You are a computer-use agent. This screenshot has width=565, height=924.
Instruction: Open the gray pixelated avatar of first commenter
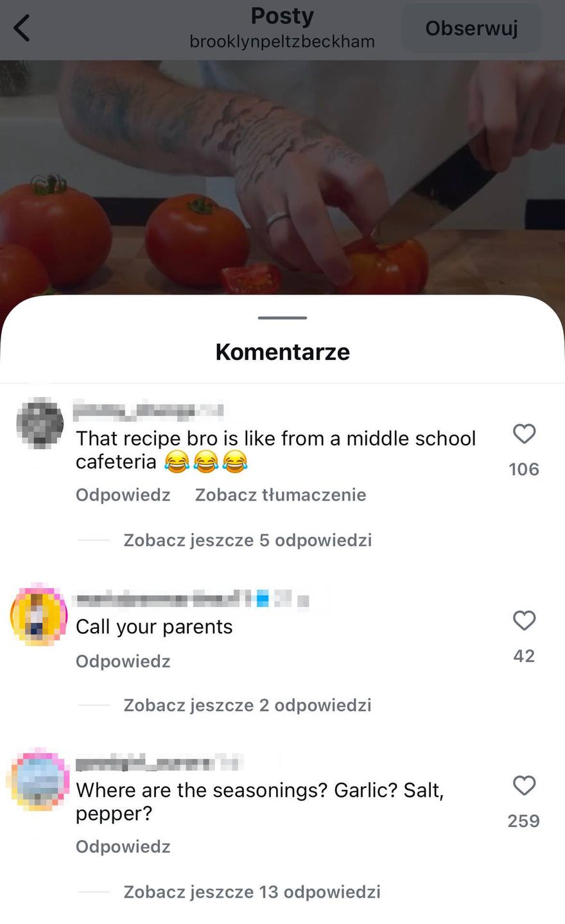(x=40, y=424)
